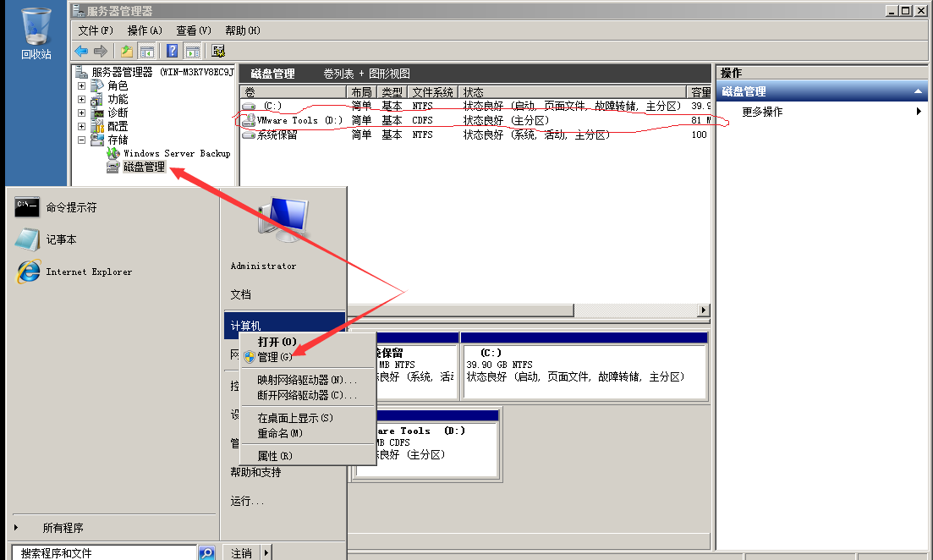
Task: Collapse the 磁盘管理 actions section arrow
Action: coord(918,91)
